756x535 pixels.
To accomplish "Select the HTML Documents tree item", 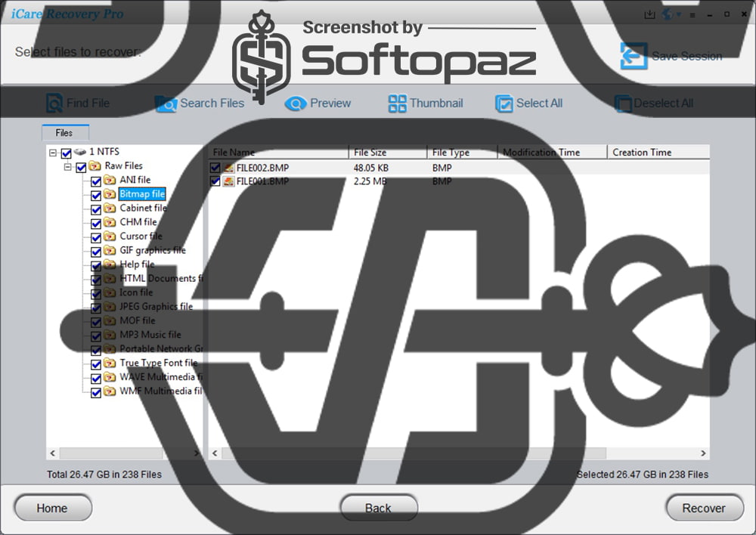I will [x=162, y=278].
